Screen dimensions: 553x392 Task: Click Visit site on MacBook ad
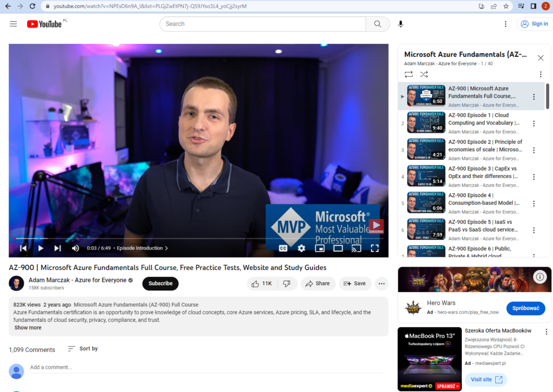coord(486,380)
